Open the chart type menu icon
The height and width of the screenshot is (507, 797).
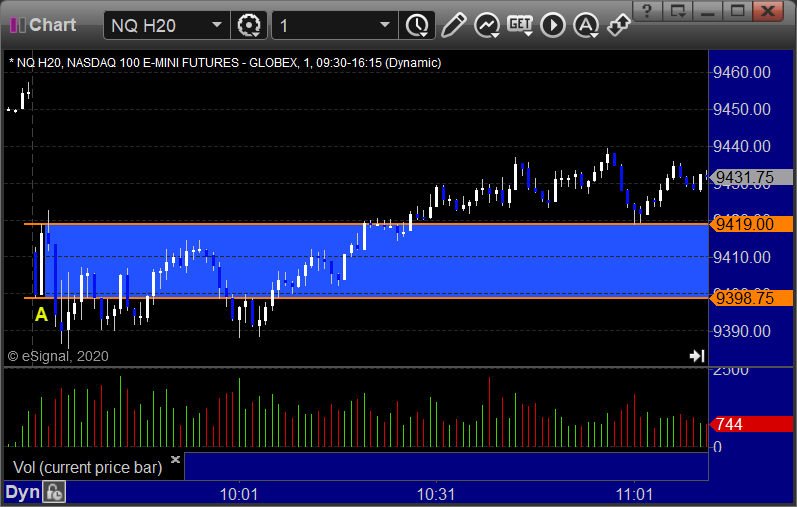click(x=487, y=25)
